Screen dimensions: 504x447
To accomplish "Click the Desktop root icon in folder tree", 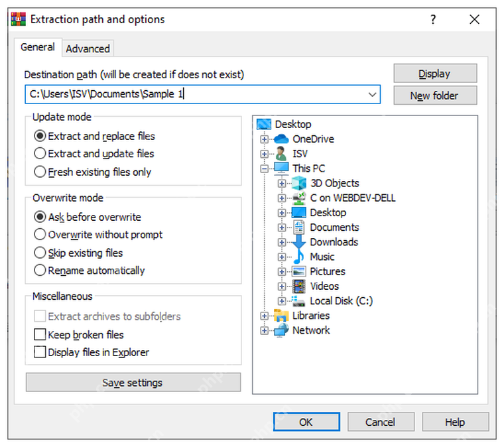I will (264, 124).
